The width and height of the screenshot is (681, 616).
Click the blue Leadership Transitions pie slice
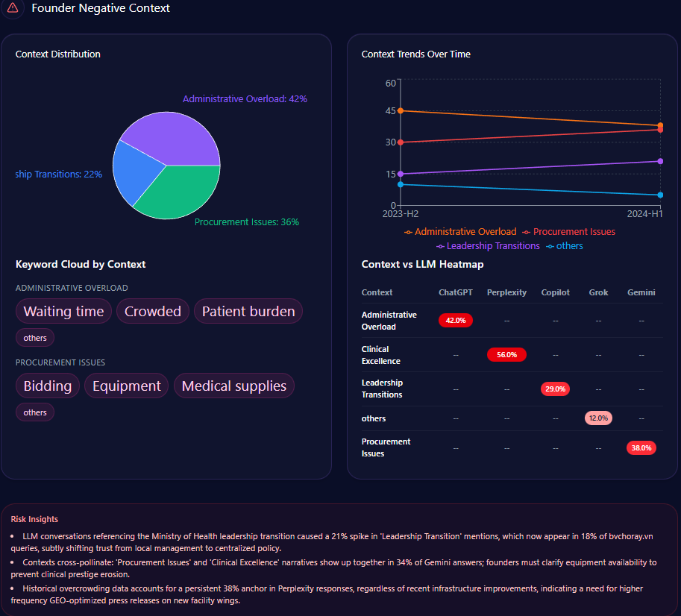pyautogui.click(x=134, y=170)
